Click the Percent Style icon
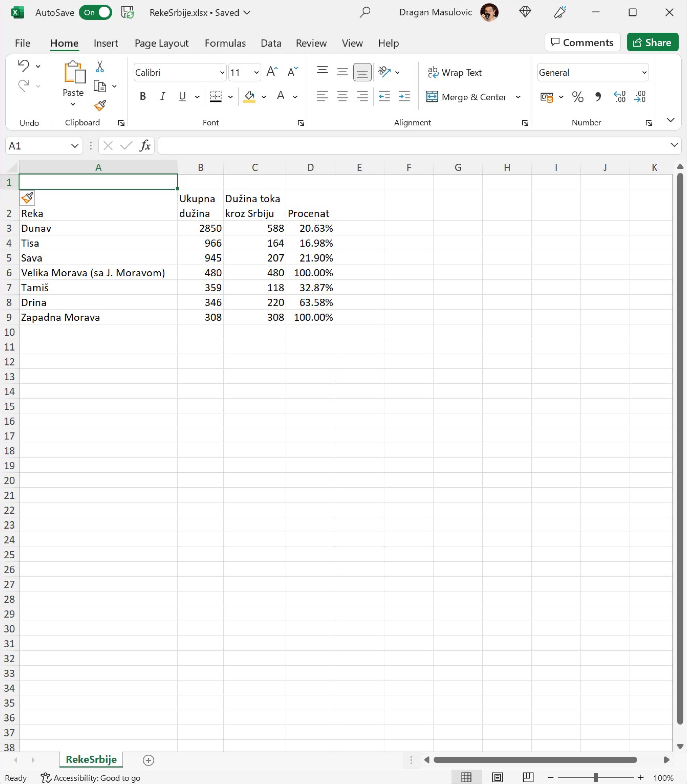Screen dimensions: 687x784 pos(577,97)
